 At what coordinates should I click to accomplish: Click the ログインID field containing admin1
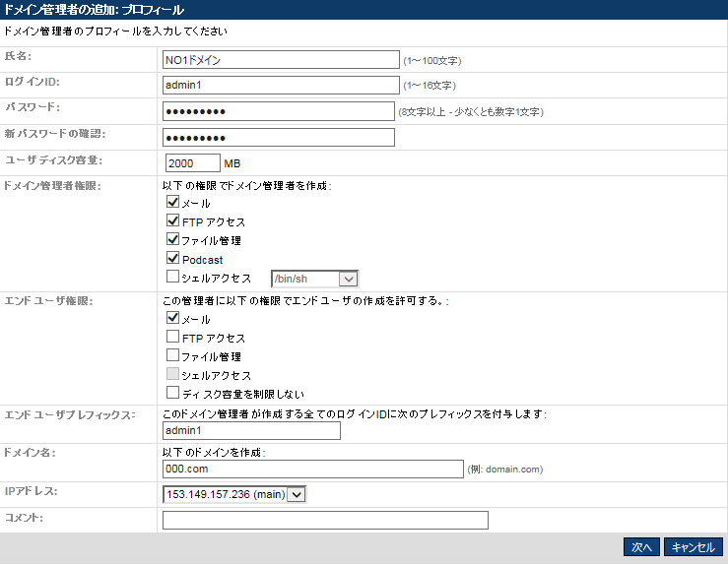pyautogui.click(x=281, y=85)
